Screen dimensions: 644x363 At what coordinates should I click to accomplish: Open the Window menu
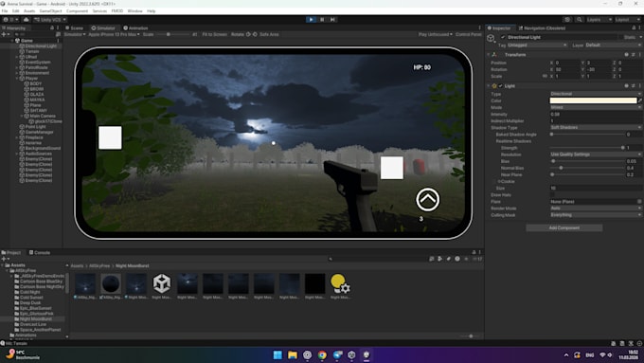point(135,11)
